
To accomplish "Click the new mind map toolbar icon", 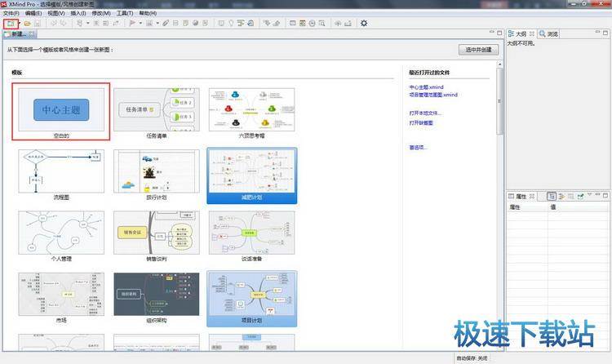I will tap(10, 23).
